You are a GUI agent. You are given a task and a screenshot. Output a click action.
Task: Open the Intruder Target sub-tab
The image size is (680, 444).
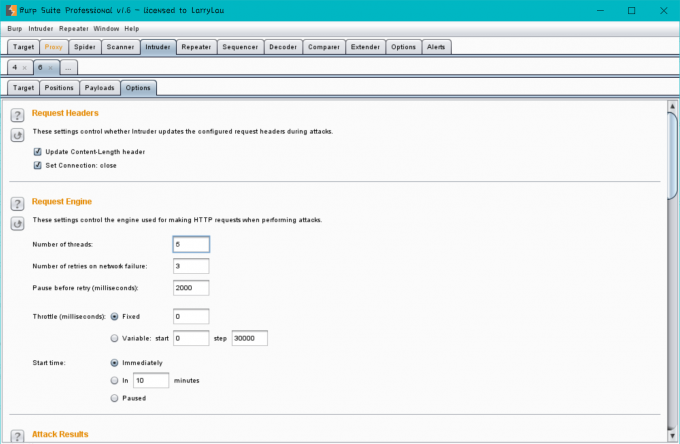pyautogui.click(x=23, y=88)
